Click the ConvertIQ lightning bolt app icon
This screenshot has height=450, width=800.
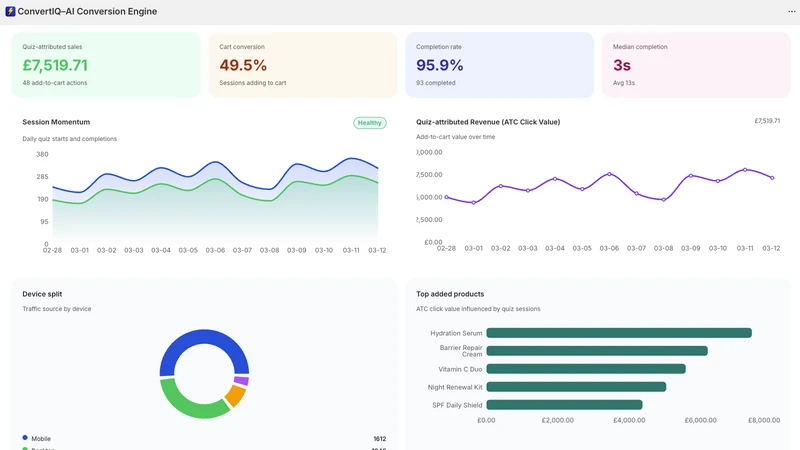click(x=10, y=11)
